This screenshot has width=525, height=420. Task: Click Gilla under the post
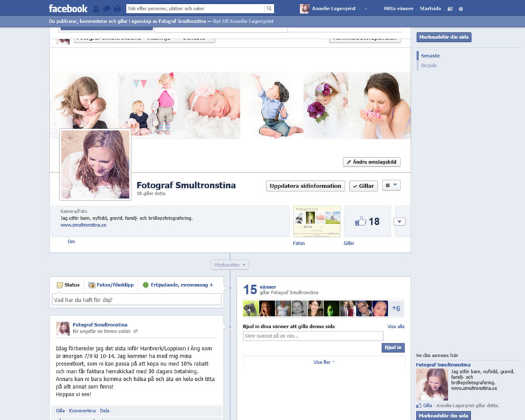(x=60, y=410)
